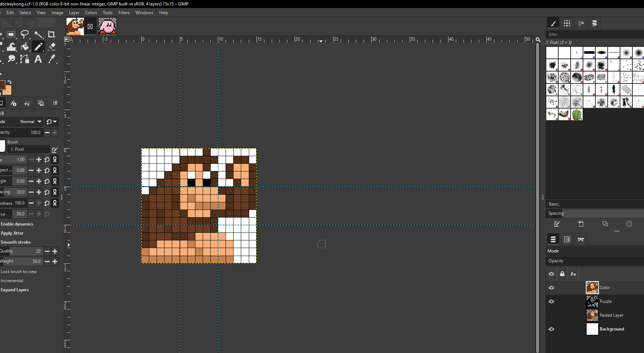644x353 pixels.
Task: Toggle the Incremental option
Action: pos(12,281)
